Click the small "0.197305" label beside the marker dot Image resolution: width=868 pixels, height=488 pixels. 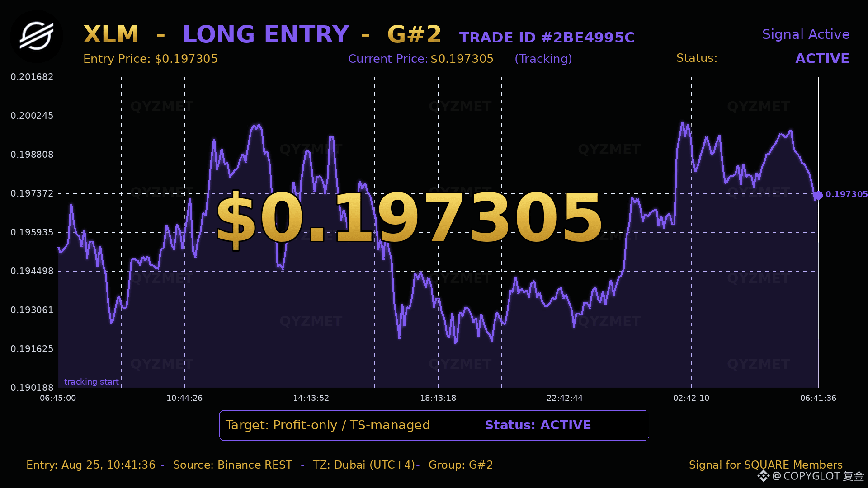tap(847, 194)
